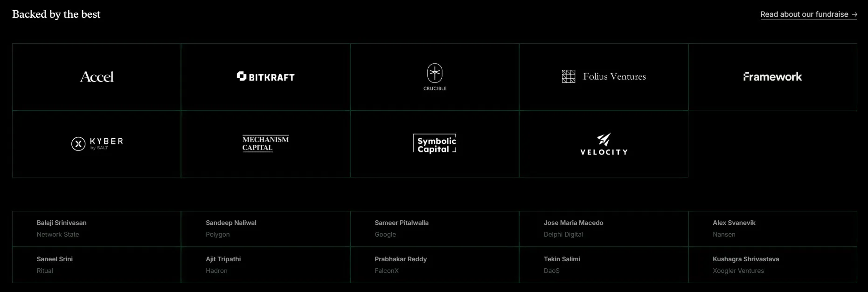The image size is (868, 292).
Task: Click the 'FalconX' affiliation label
Action: tap(387, 271)
